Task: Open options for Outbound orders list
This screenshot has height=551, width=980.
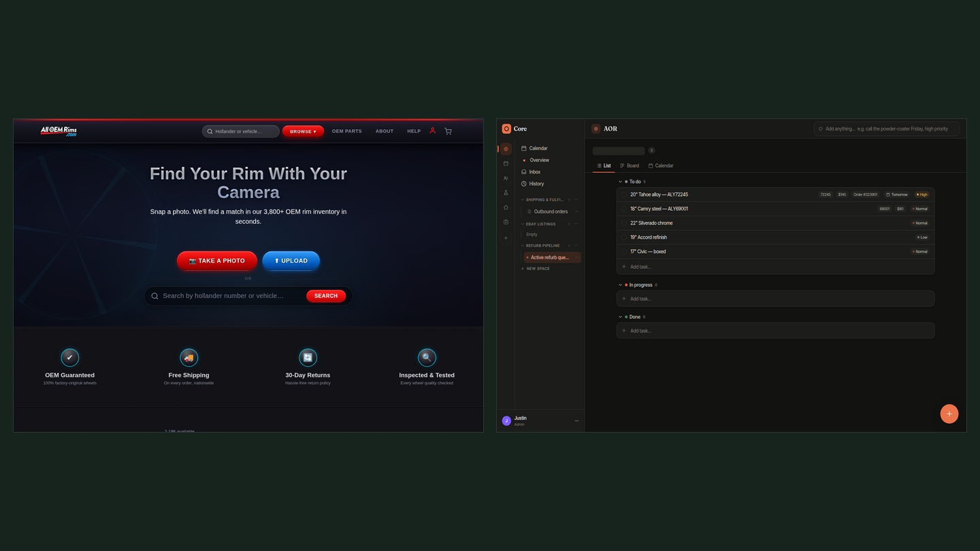Action: click(577, 212)
